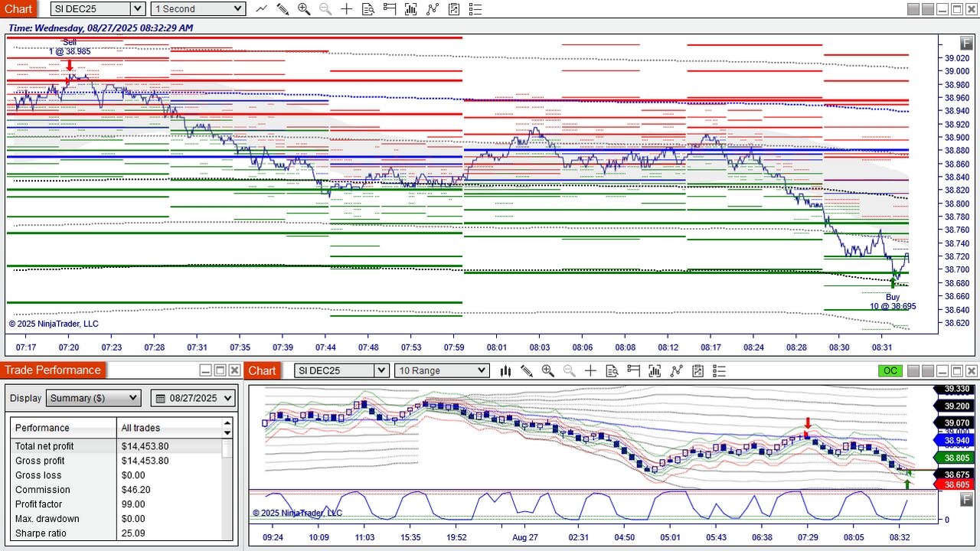Enable crosshair cursor on 10 Range chart
The height and width of the screenshot is (551, 980).
point(590,370)
